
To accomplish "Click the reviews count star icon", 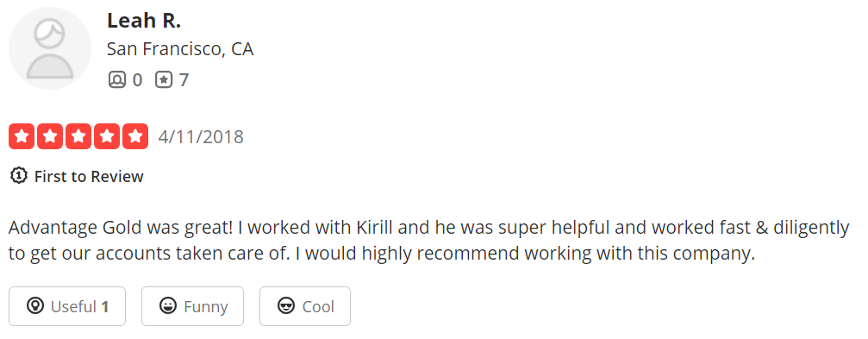I will (163, 80).
